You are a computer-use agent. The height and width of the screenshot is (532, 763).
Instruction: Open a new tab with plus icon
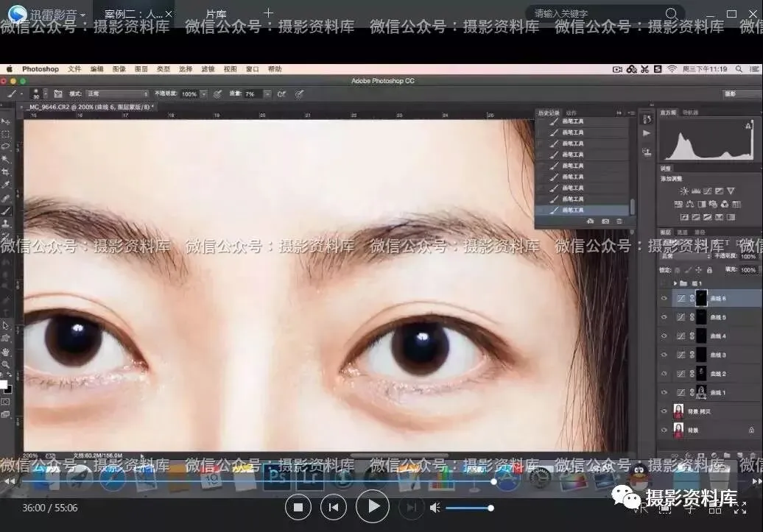pos(268,13)
